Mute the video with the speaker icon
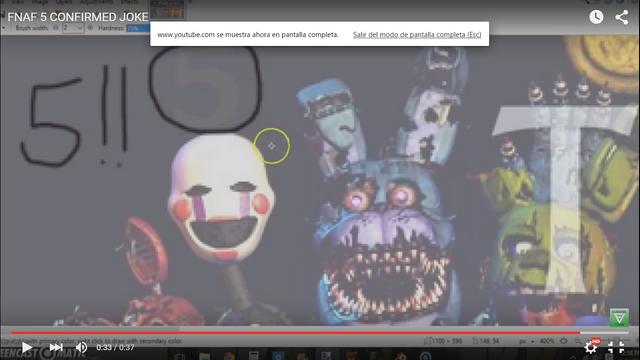The image size is (640, 360). click(x=82, y=347)
